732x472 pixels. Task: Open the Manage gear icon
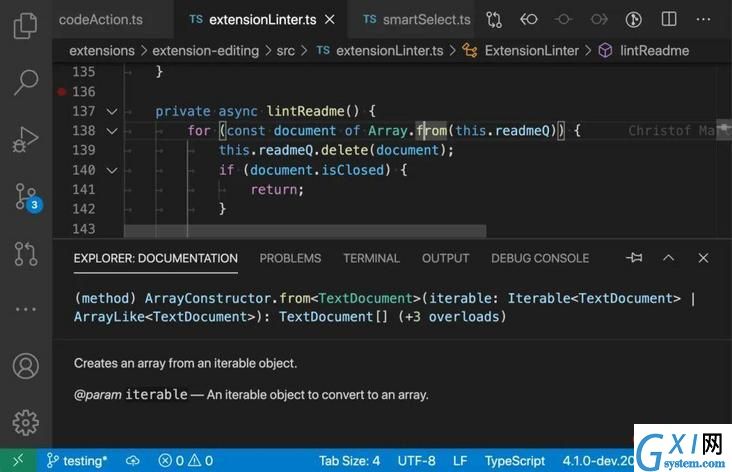[x=25, y=423]
